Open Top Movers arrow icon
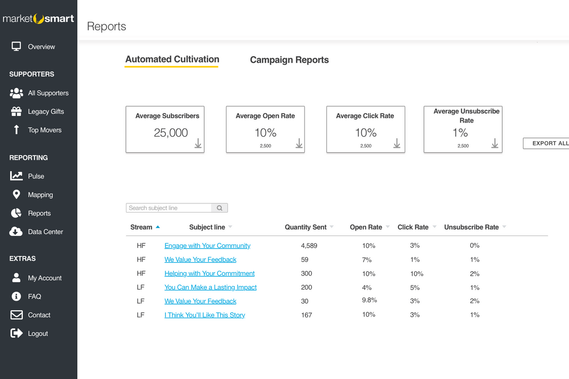Viewport: 569px width, 379px height. pos(16,130)
